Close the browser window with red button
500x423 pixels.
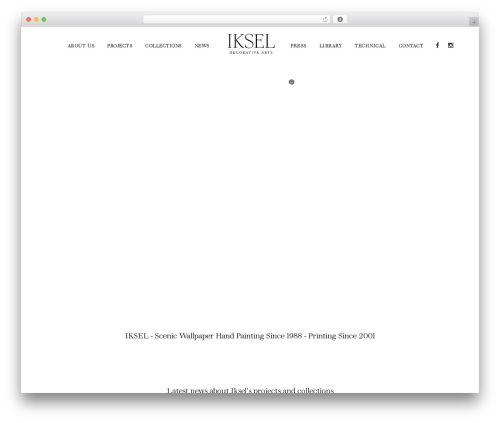(29, 20)
